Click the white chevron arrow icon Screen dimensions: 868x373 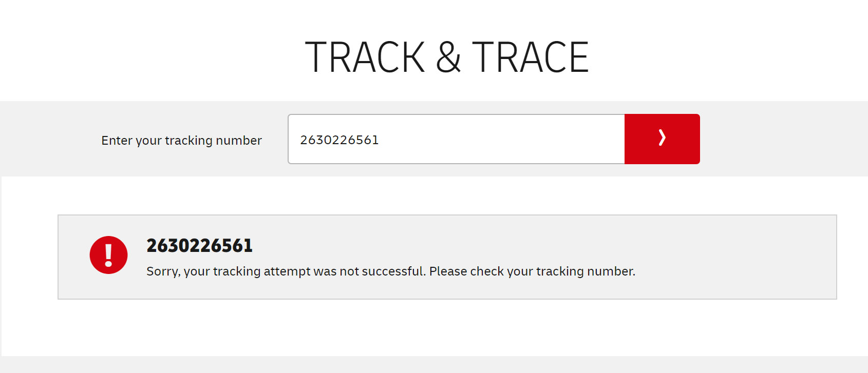(662, 138)
